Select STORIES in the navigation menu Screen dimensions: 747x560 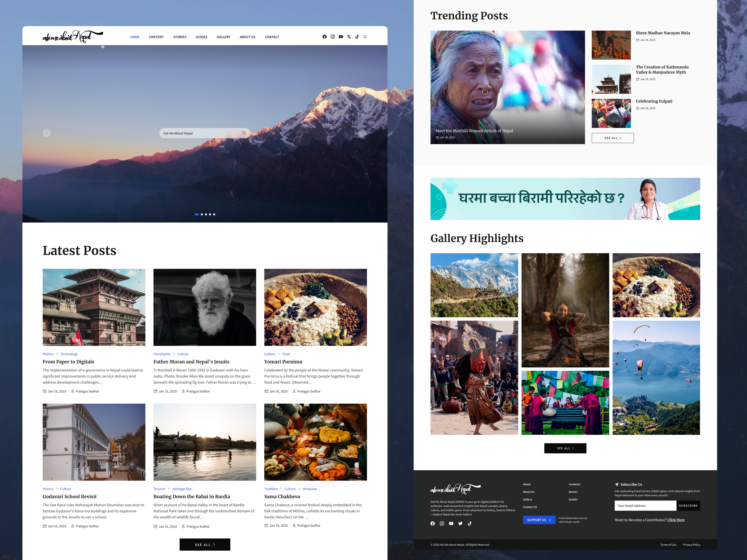point(180,37)
